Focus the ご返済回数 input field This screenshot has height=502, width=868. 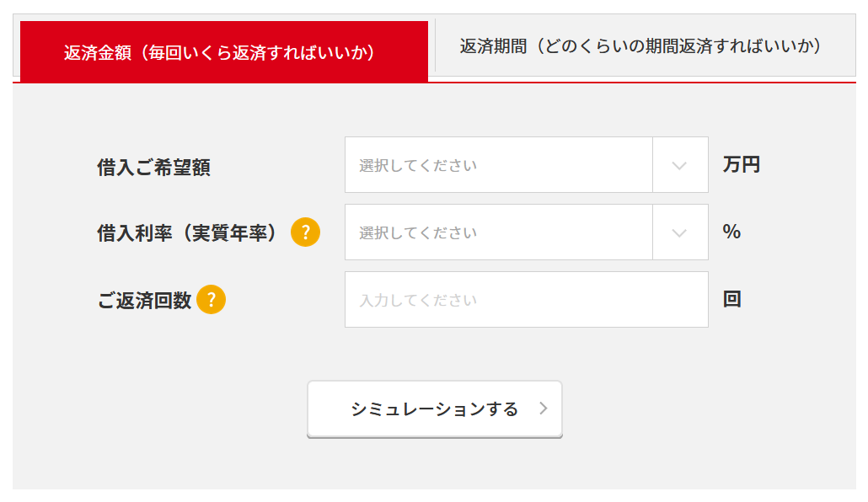click(527, 299)
